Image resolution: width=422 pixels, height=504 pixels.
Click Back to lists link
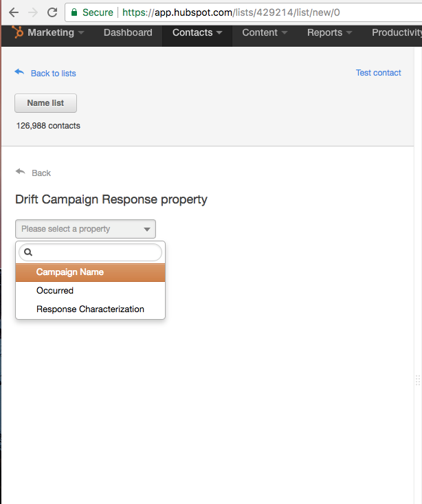pyautogui.click(x=54, y=74)
